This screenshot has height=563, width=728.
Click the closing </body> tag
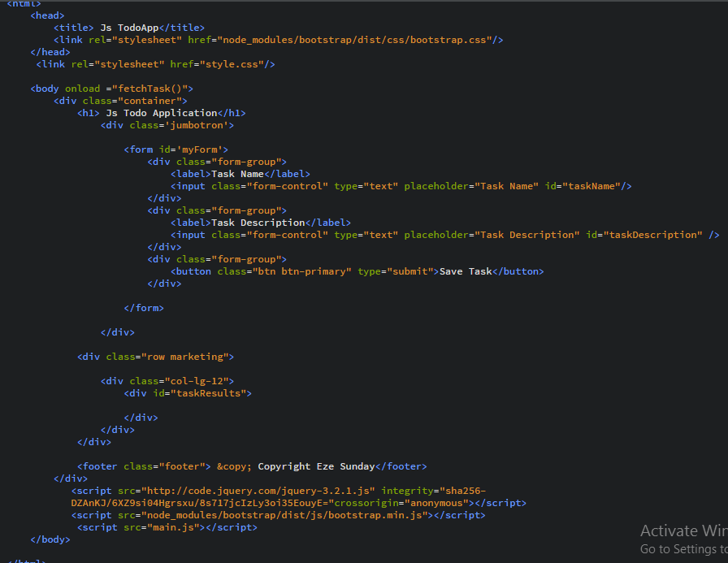coord(50,539)
